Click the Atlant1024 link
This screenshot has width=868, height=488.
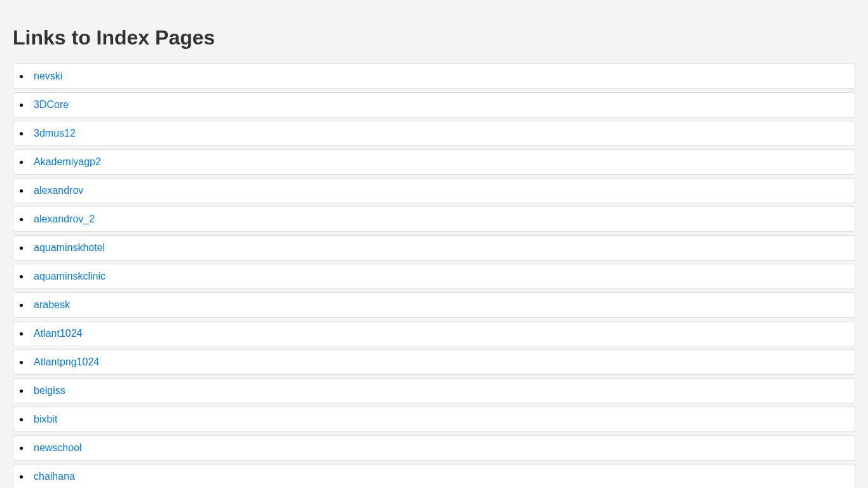(x=58, y=334)
